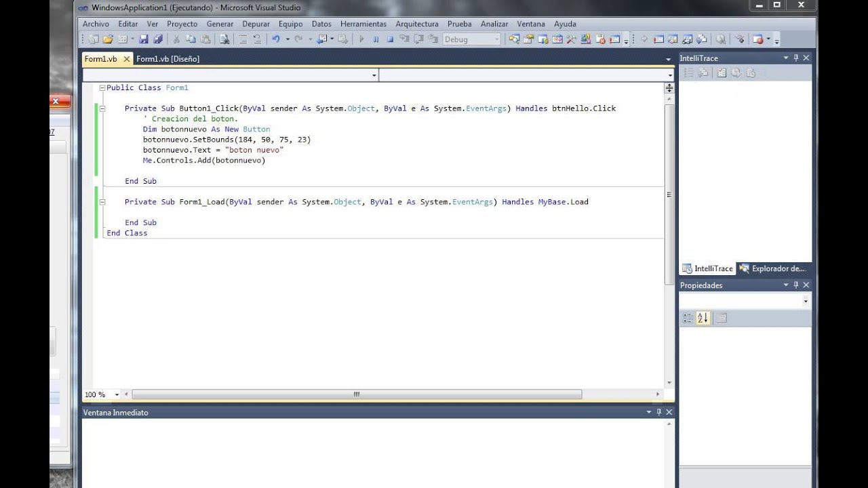Click the Continue debugging play icon
The height and width of the screenshot is (488, 868).
361,39
